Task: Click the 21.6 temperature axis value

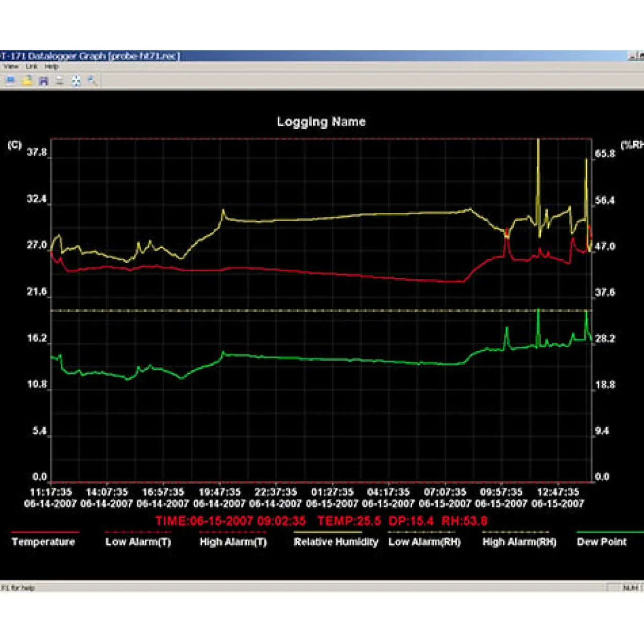Action: click(37, 292)
